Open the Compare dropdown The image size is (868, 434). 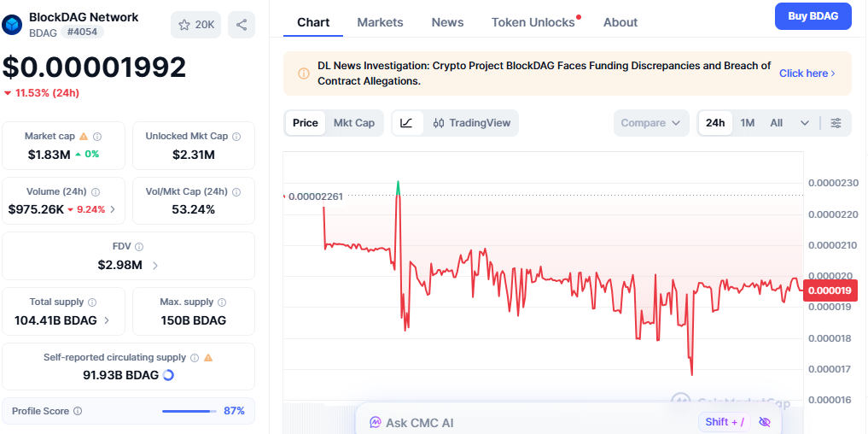tap(651, 123)
